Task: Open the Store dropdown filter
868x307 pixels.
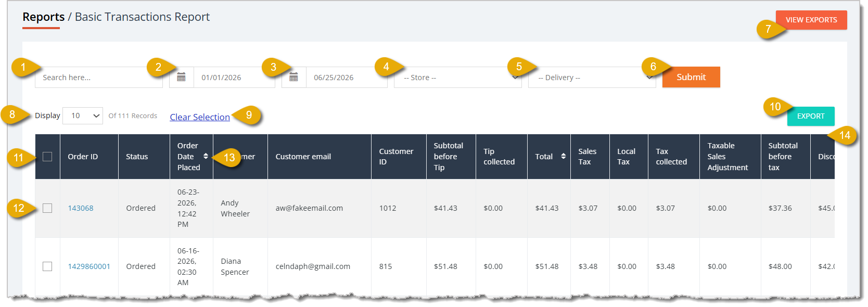Action: (x=458, y=78)
